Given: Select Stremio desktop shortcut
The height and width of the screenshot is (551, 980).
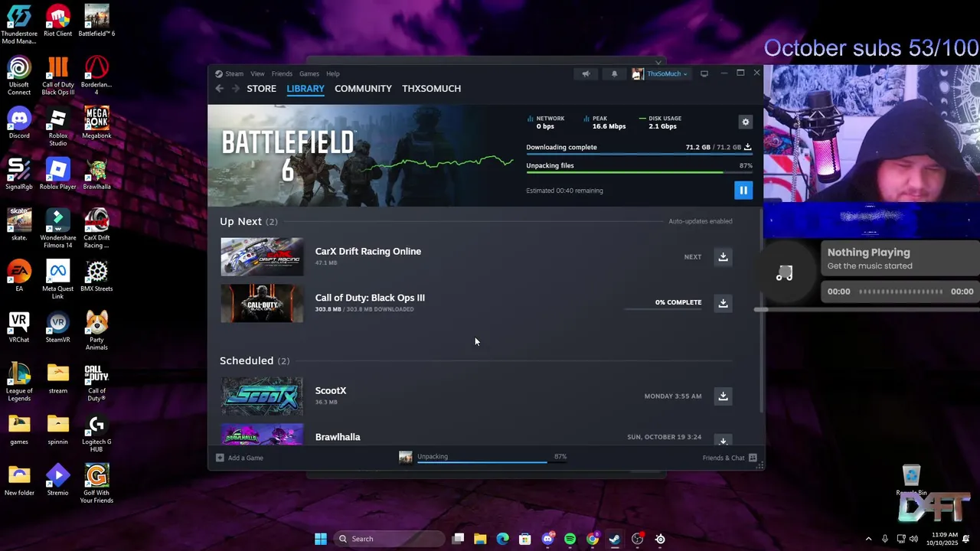Looking at the screenshot, I should pos(58,481).
